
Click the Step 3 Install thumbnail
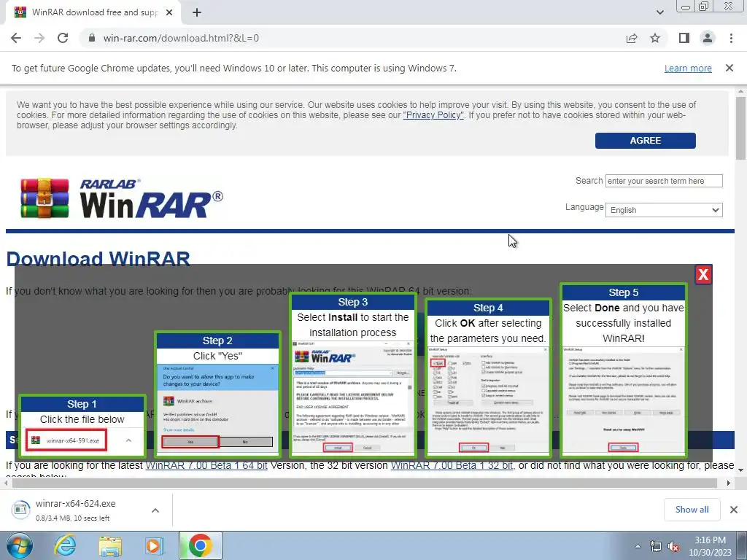click(352, 375)
